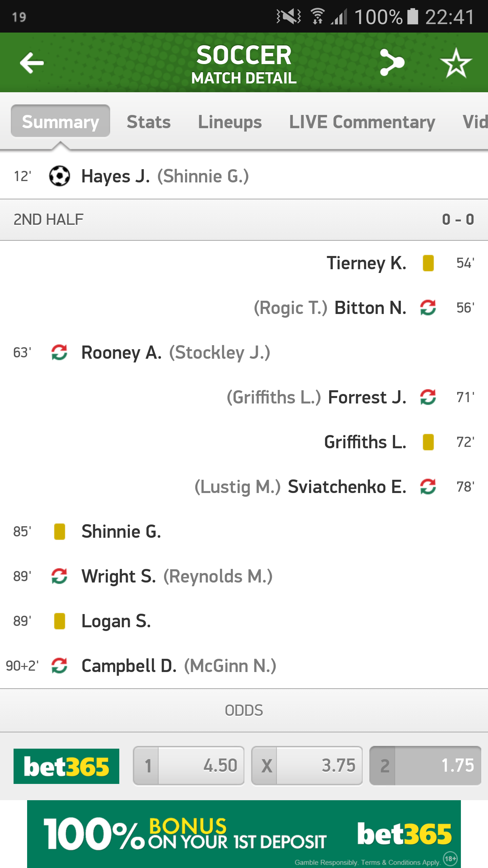Tap Griffiths L. yellow card icon
This screenshot has height=868, width=488.
click(428, 442)
